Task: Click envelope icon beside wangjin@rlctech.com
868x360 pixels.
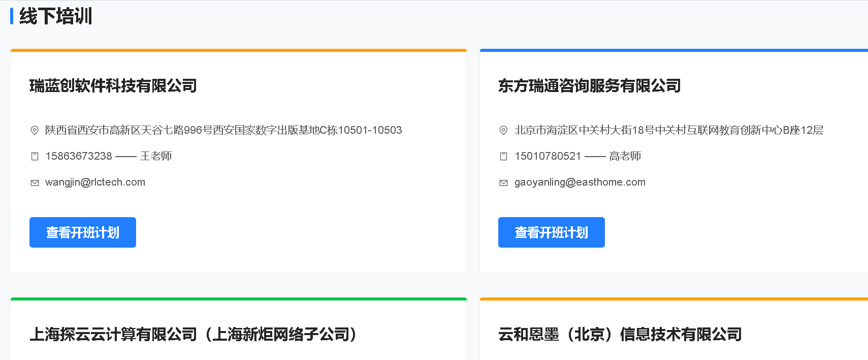Action: [x=35, y=183]
